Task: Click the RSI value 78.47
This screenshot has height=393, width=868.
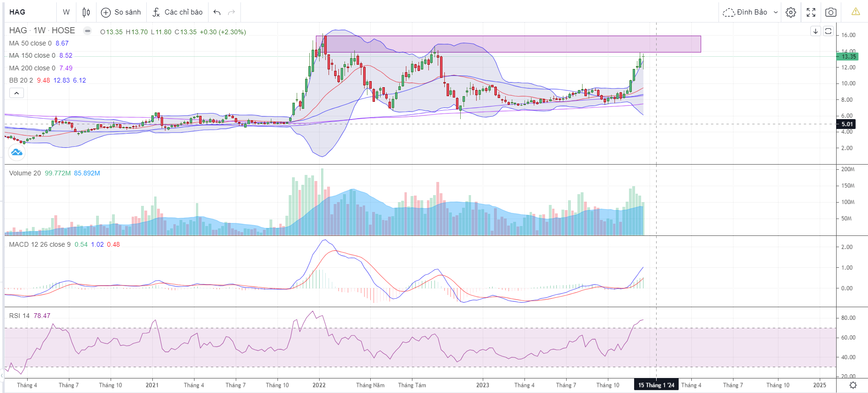Action: tap(42, 316)
